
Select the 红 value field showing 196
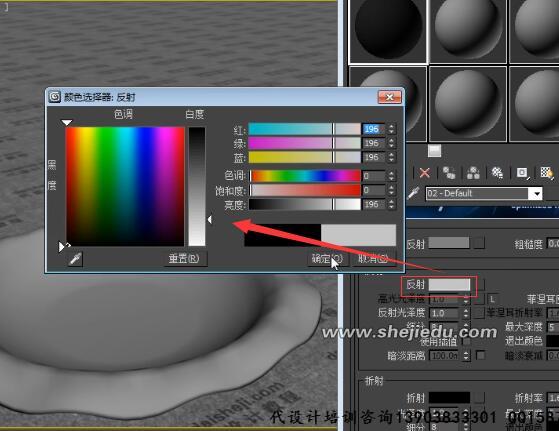point(373,129)
